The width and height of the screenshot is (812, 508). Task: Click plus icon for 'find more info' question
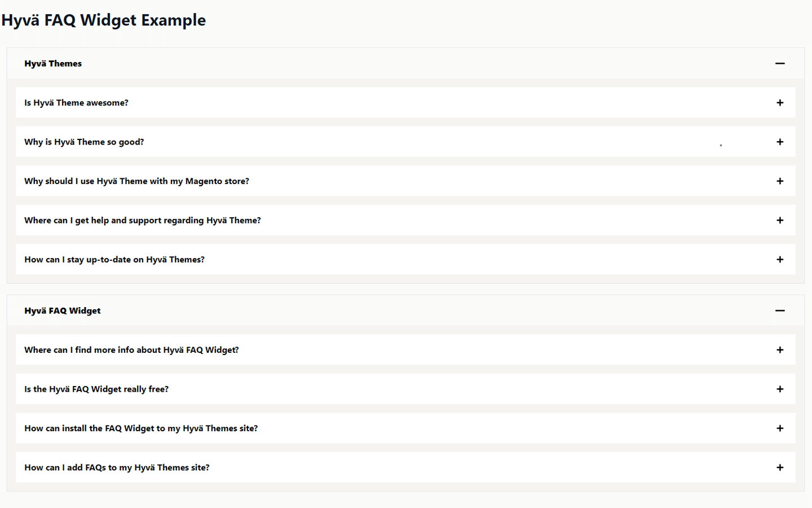click(780, 350)
